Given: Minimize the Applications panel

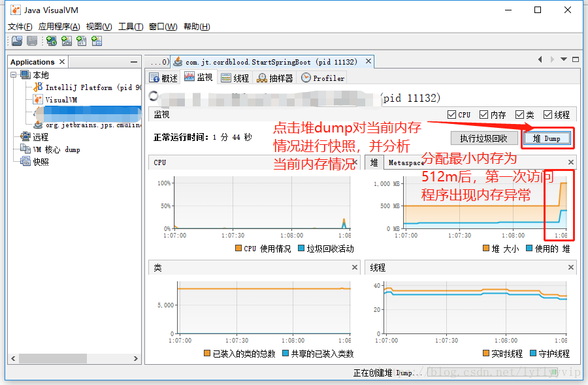Looking at the screenshot, I should pos(134,62).
